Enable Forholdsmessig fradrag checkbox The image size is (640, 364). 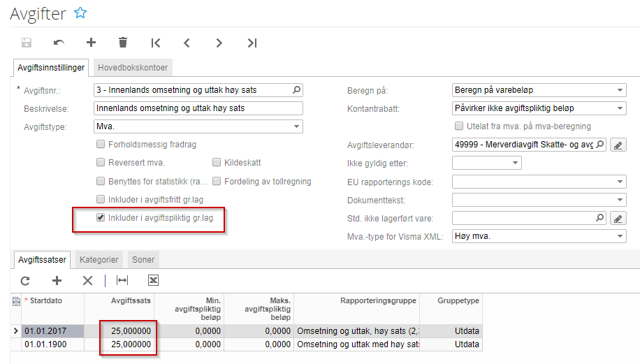101,145
